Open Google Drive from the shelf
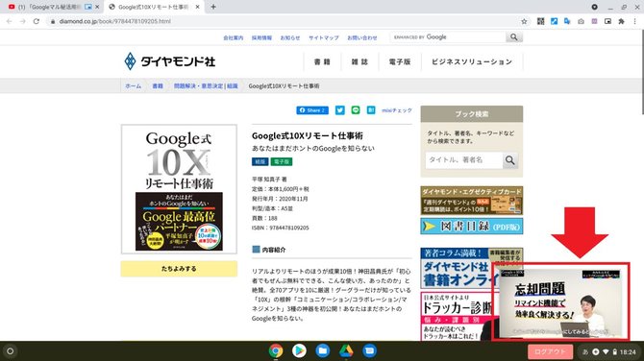This screenshot has height=361, width=644. point(346,351)
